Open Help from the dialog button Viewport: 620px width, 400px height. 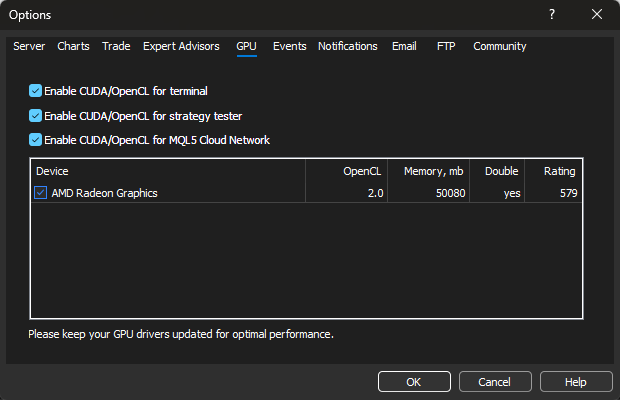pos(576,382)
